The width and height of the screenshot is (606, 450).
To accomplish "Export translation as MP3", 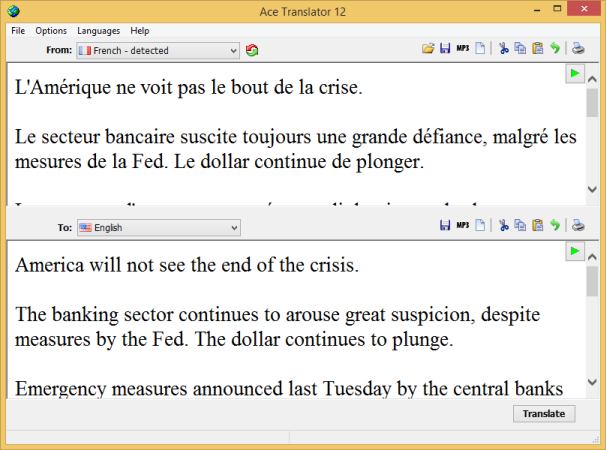I will pos(463,225).
